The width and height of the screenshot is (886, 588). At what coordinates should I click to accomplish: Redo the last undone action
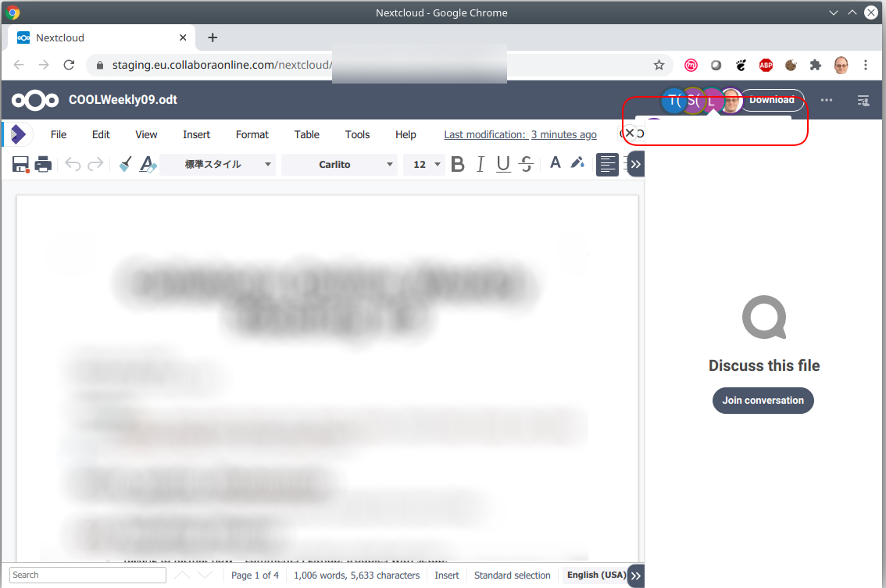(x=95, y=164)
